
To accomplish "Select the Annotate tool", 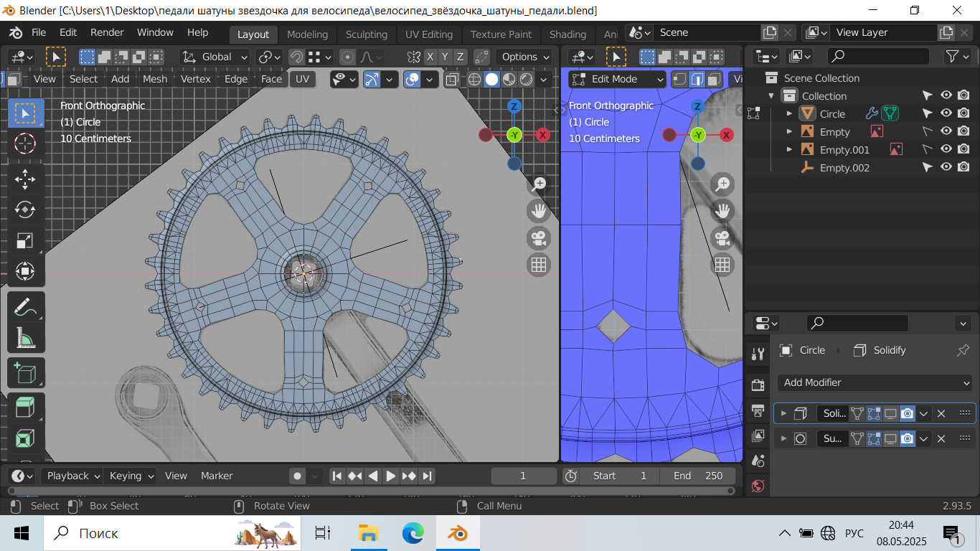I will pyautogui.click(x=25, y=307).
